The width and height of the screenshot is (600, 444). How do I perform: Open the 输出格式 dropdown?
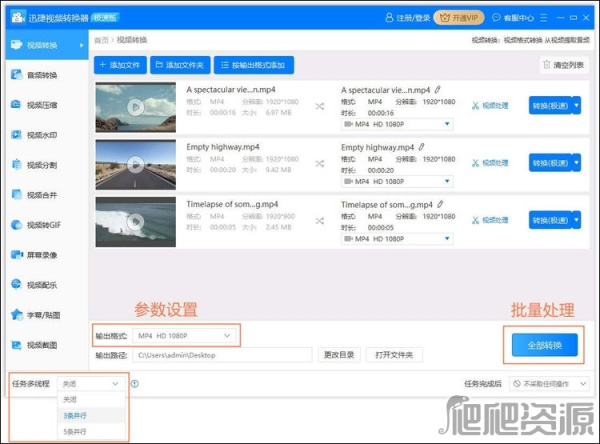click(x=184, y=336)
